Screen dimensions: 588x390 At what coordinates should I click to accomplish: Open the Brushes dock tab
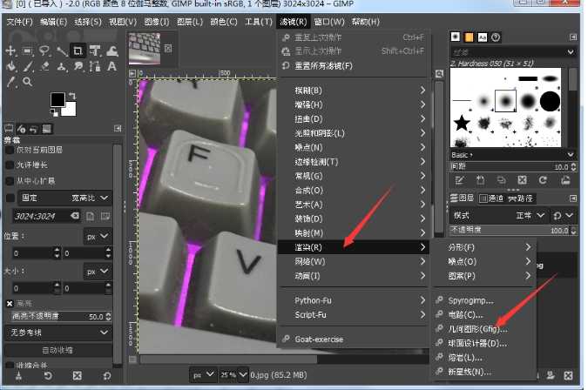(x=456, y=37)
